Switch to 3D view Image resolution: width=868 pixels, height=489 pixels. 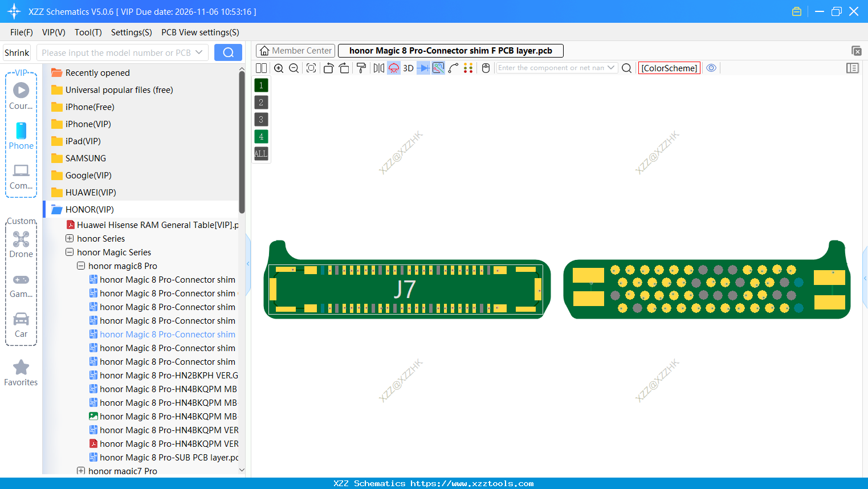408,68
